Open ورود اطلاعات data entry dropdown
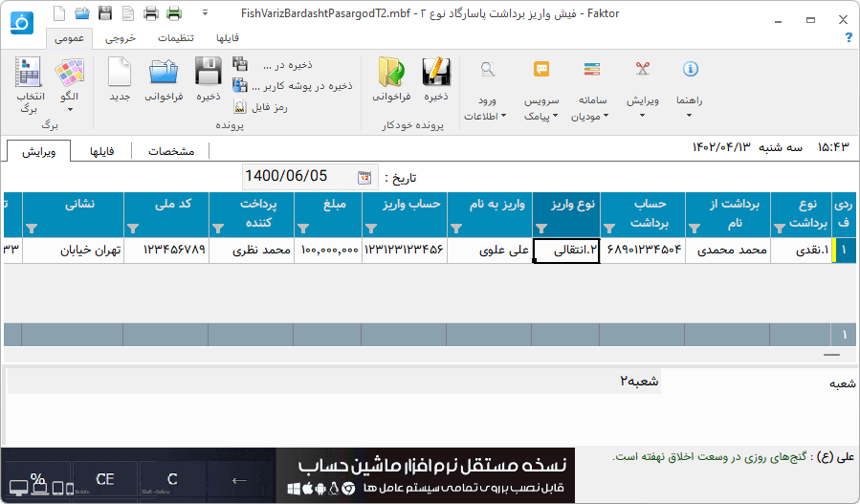This screenshot has height=504, width=860. [x=486, y=91]
